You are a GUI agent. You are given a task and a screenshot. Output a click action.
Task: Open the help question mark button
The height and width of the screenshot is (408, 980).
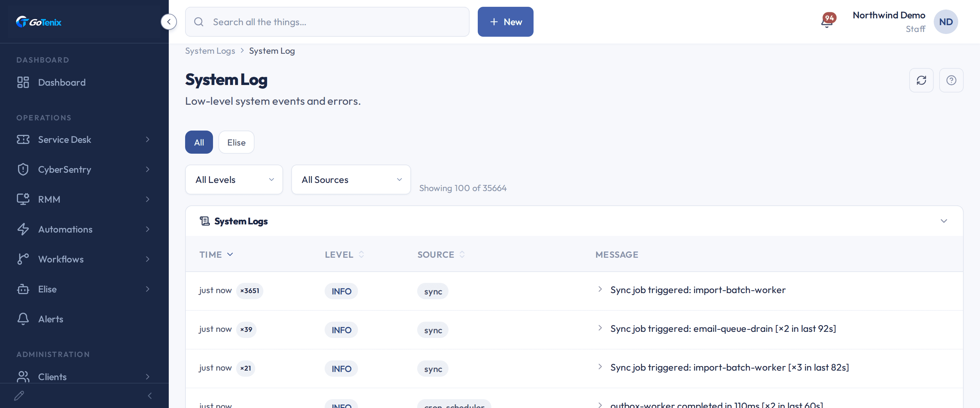coord(951,80)
